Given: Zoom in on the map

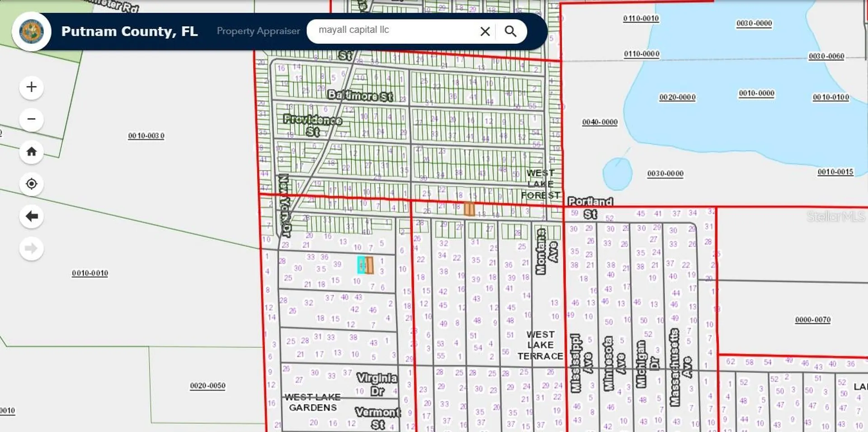Looking at the screenshot, I should (x=31, y=87).
